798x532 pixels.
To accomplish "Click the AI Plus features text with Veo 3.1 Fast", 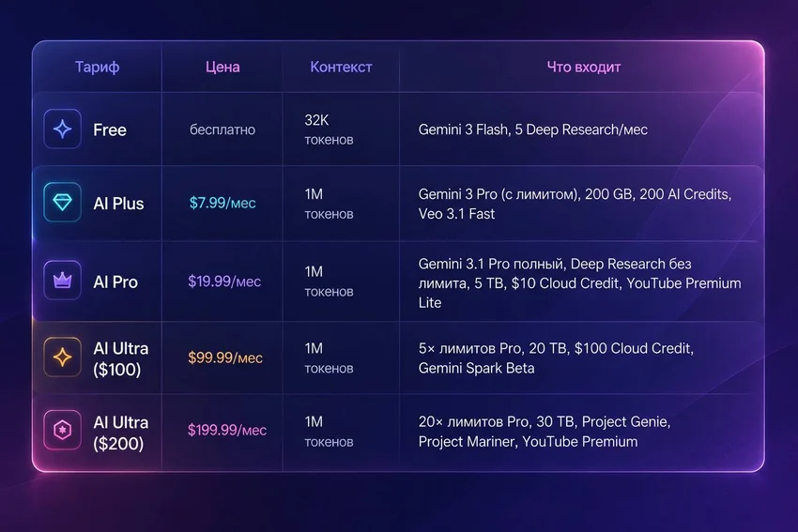I will (x=575, y=204).
